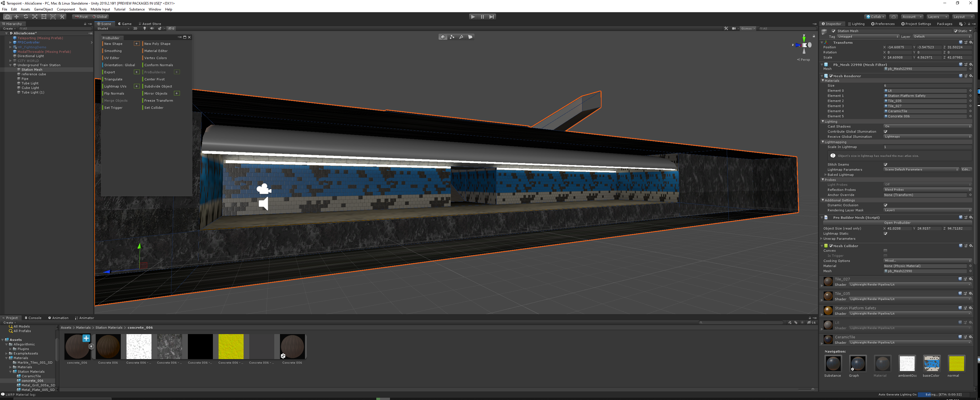The image size is (980, 400).
Task: Toggle 2D scene view mode
Action: 135,28
